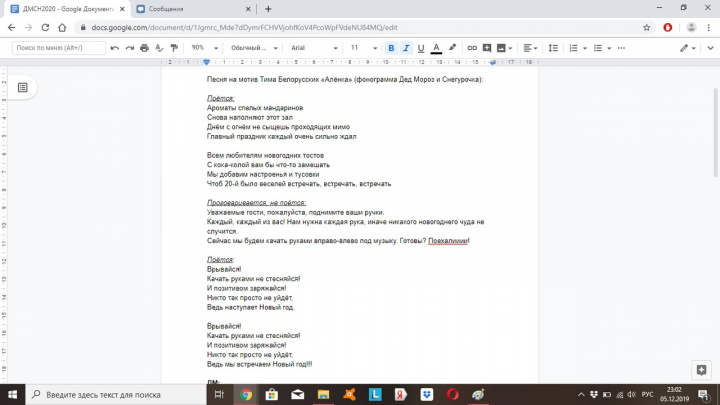The height and width of the screenshot is (405, 720).
Task: Bookmark this page with star icon
Action: pos(647,28)
